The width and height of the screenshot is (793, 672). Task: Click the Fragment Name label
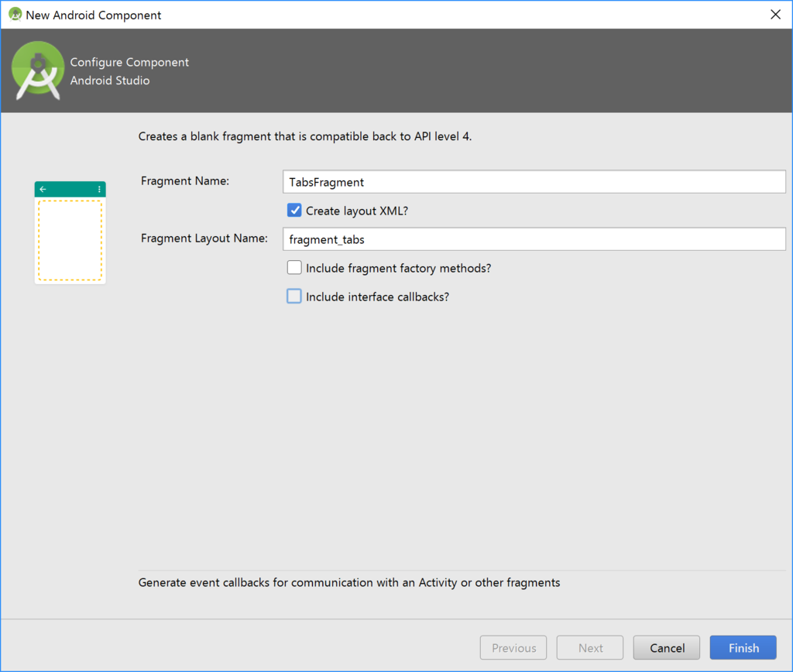coord(185,181)
